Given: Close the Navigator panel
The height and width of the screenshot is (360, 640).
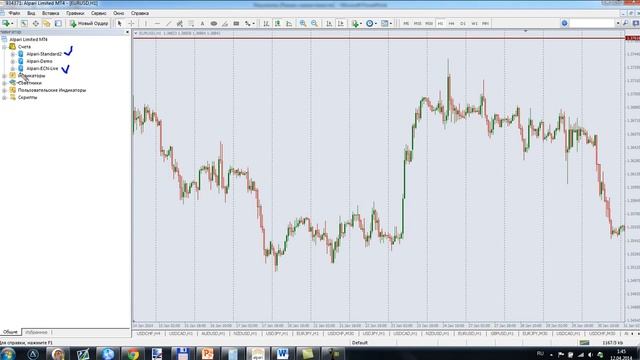Looking at the screenshot, I should pyautogui.click(x=127, y=32).
